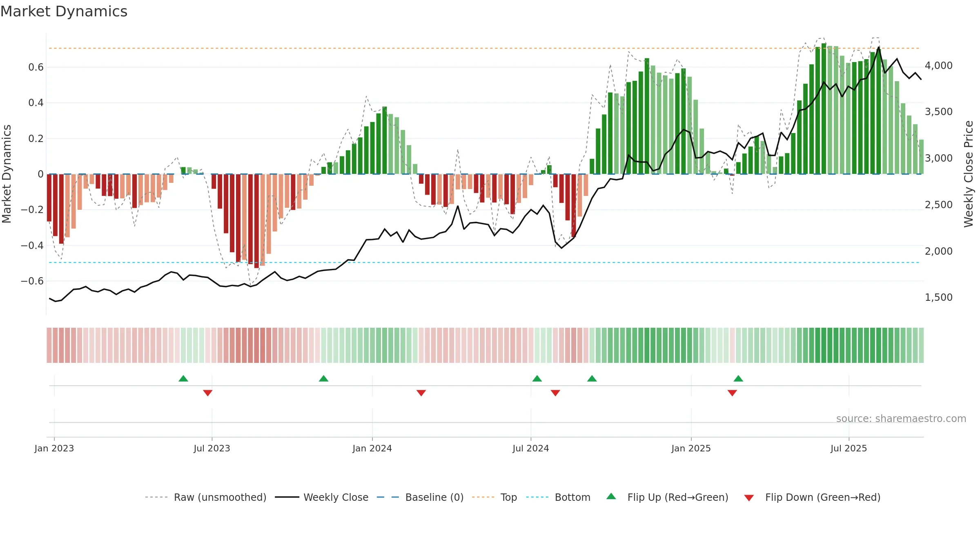Click the Market Dynamics chart title
Image resolution: width=980 pixels, height=551 pixels.
tap(64, 11)
